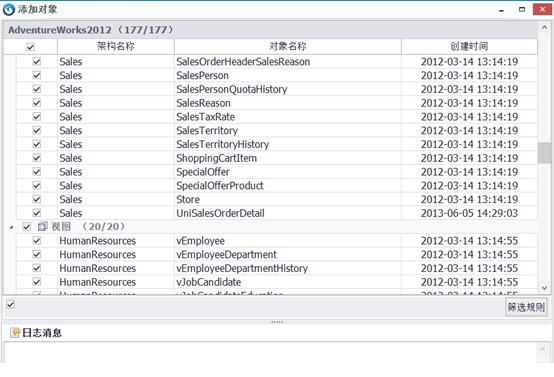Toggle the SalesTerritory row checkbox
554x377 pixels.
click(x=37, y=130)
